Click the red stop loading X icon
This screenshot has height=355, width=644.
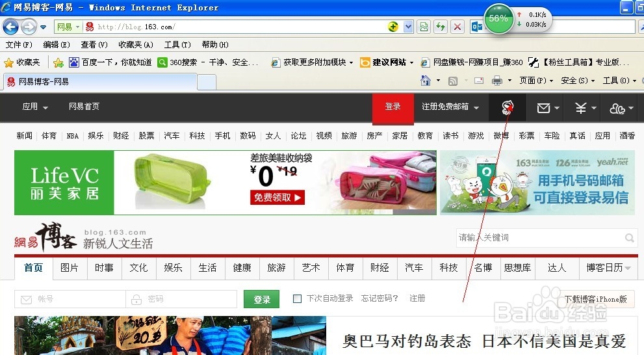coord(457,27)
